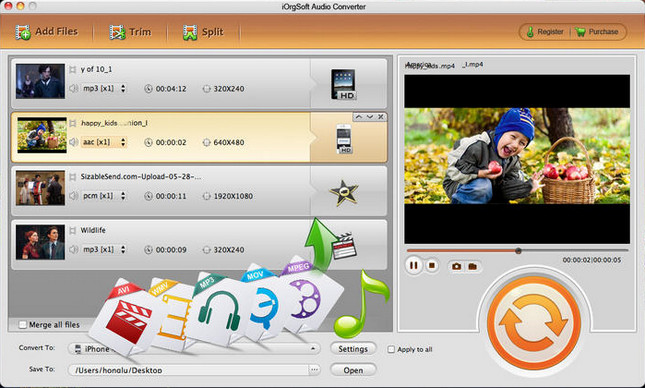Click clapperboard output icon for Wildlife row
The image size is (645, 388).
click(344, 246)
